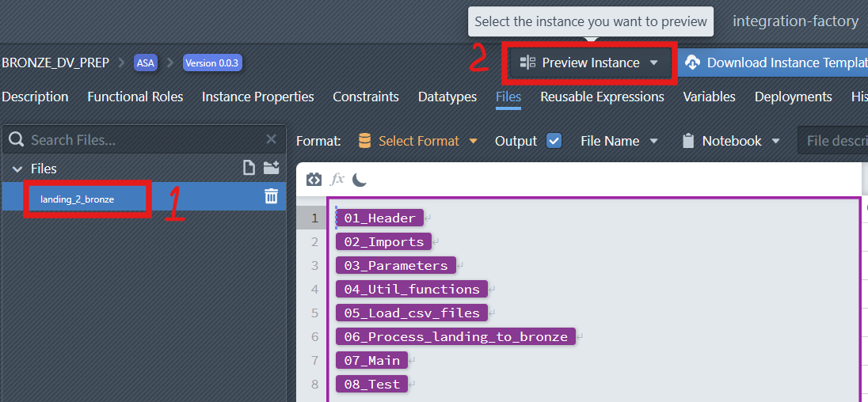868x402 pixels.
Task: Click the fx expression icon in editor
Action: 337,180
